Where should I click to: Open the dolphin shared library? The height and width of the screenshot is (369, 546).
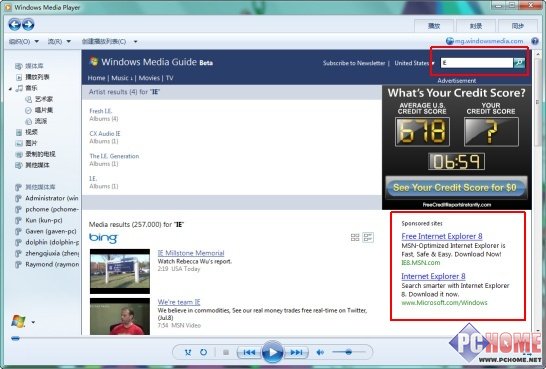(52, 242)
